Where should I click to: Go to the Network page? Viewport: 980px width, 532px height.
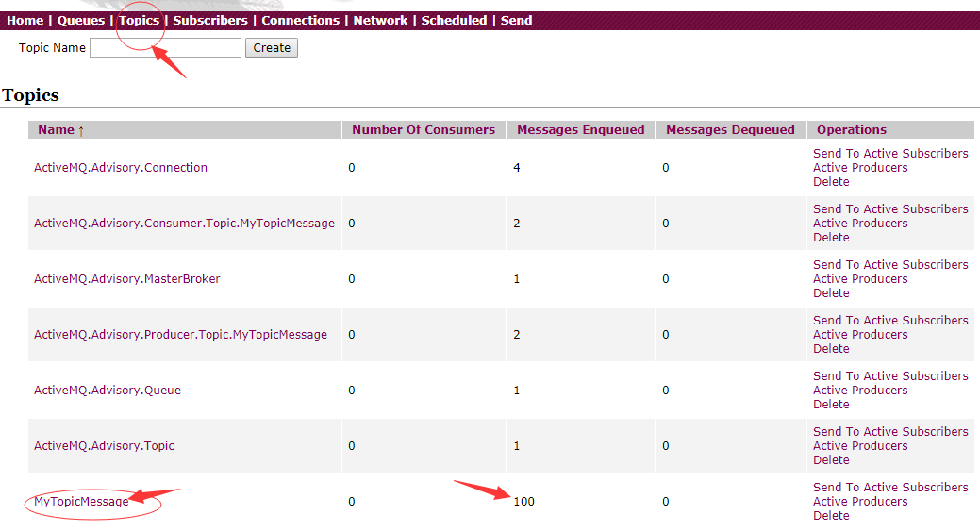380,20
